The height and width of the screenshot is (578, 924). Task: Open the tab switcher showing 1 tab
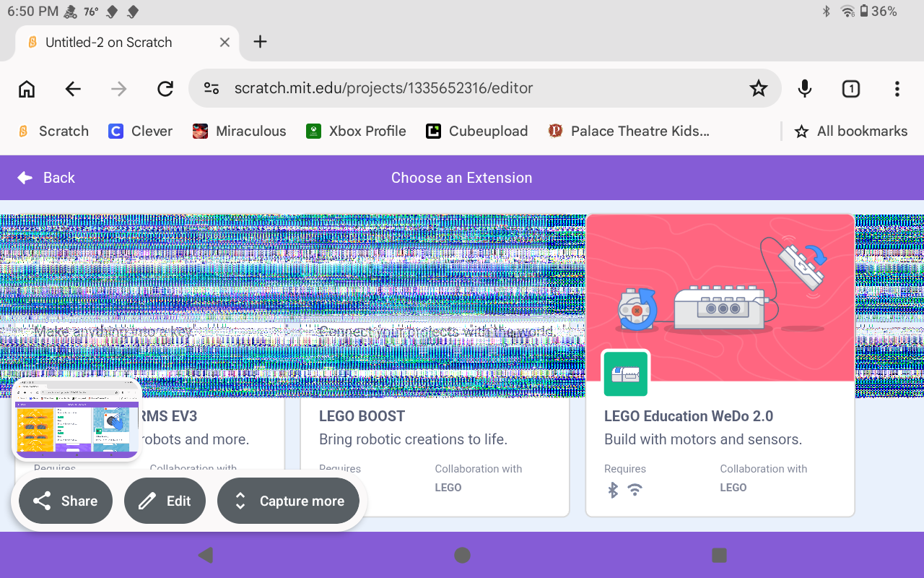pyautogui.click(x=851, y=89)
